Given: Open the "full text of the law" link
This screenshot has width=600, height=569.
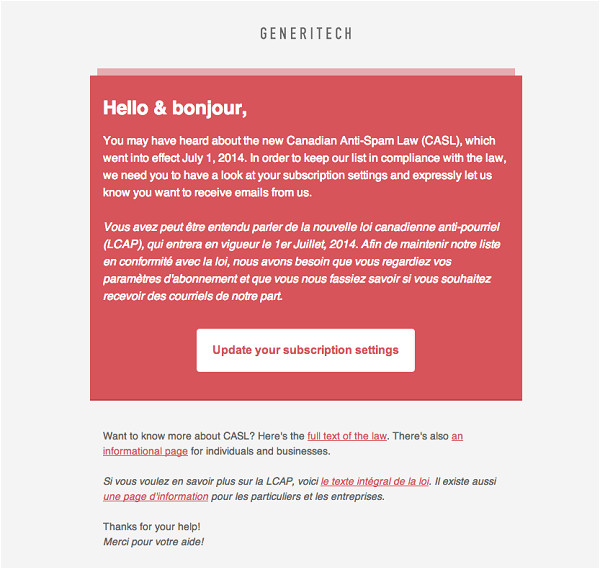Looking at the screenshot, I should (347, 437).
